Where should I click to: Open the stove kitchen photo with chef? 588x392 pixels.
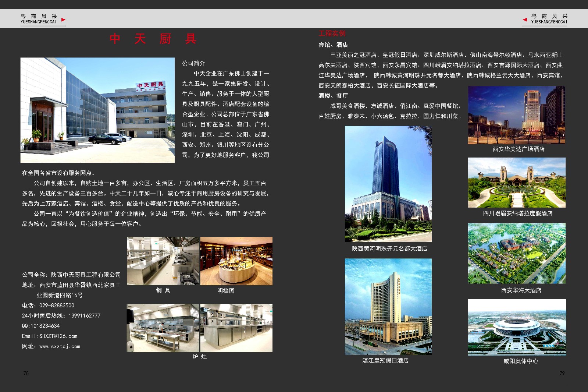[163, 328]
